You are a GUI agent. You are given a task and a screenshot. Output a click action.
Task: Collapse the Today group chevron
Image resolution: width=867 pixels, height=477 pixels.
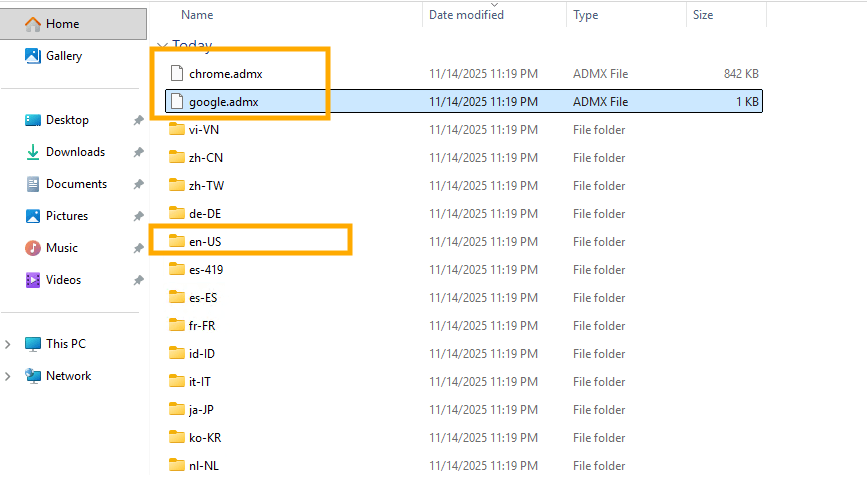162,46
